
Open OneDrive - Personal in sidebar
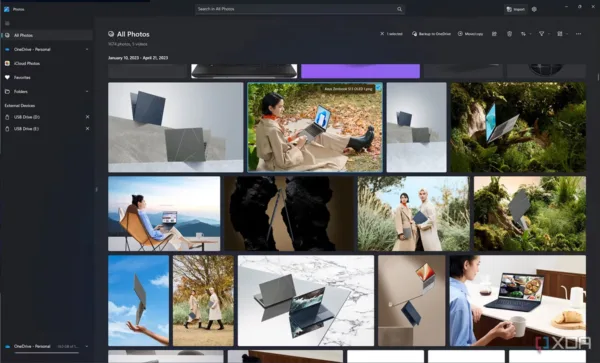tap(47, 49)
